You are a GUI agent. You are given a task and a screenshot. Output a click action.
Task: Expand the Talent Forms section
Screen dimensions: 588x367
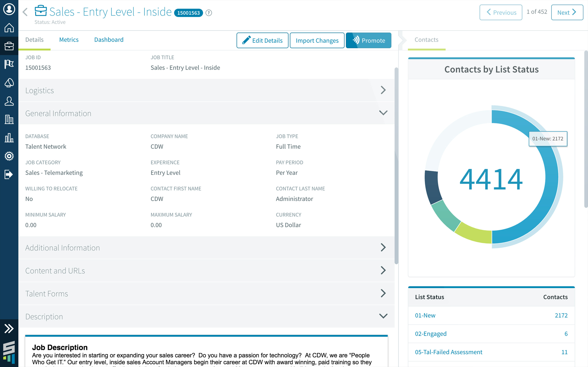[383, 293]
